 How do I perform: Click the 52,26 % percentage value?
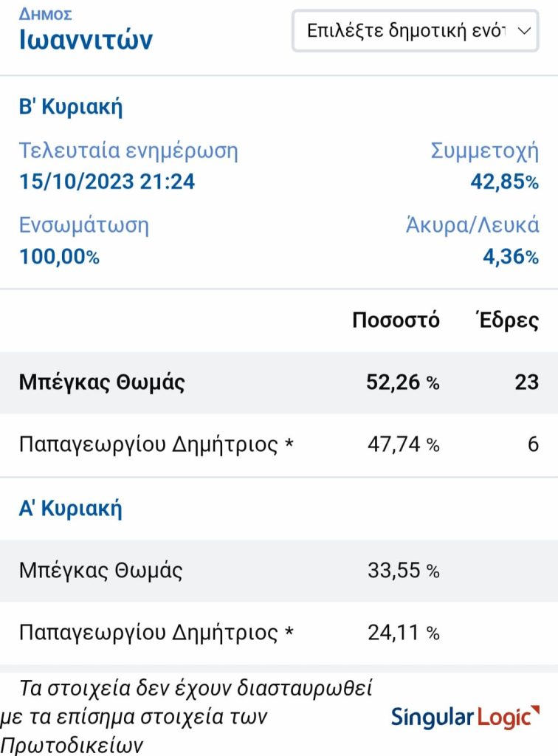pos(403,382)
